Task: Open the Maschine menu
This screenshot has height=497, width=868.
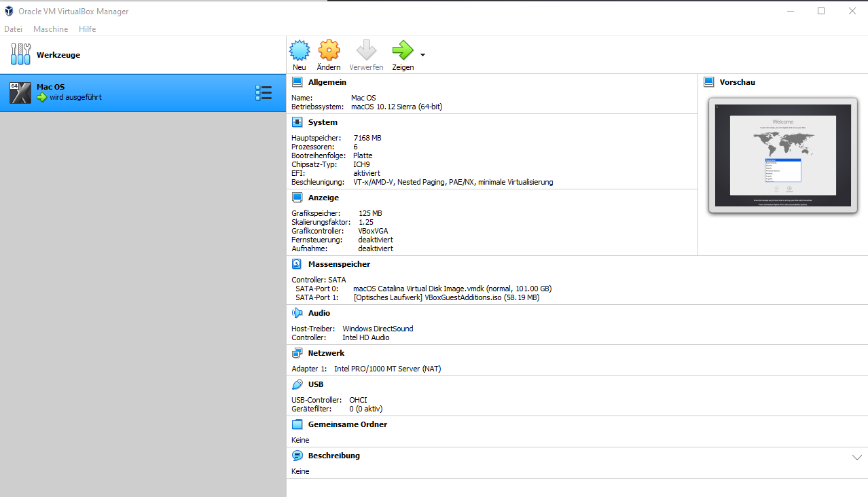Action: [x=51, y=29]
